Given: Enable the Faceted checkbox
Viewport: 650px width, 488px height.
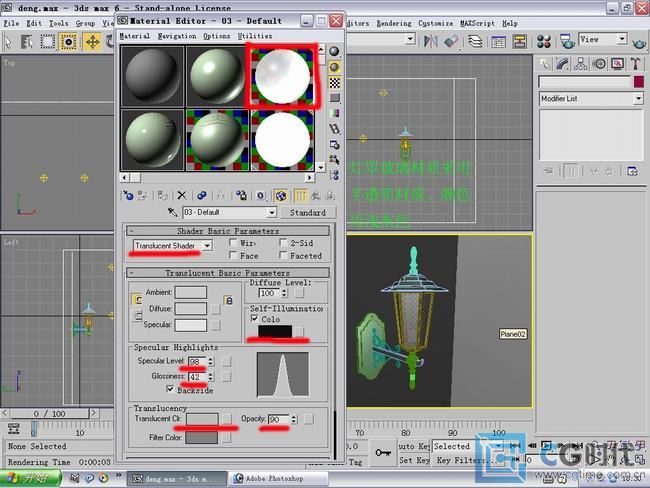Looking at the screenshot, I should (x=284, y=255).
